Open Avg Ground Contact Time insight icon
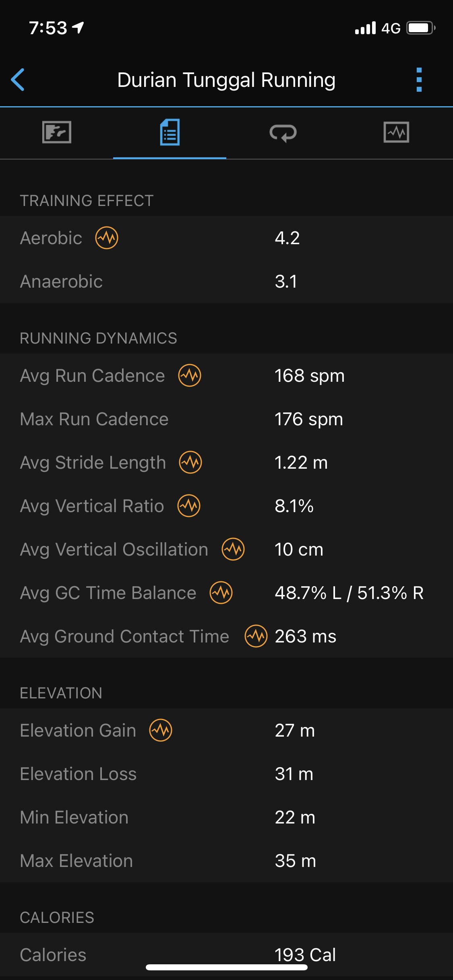Screen dimensions: 453x980 (x=256, y=636)
